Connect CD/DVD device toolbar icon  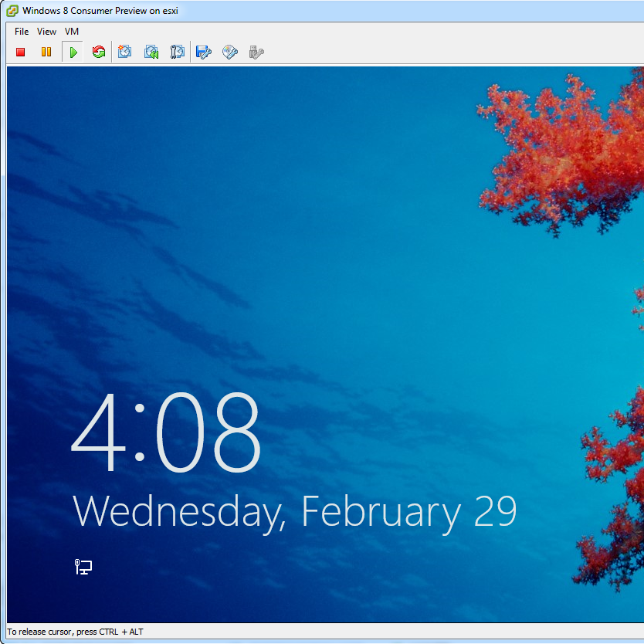pyautogui.click(x=230, y=53)
